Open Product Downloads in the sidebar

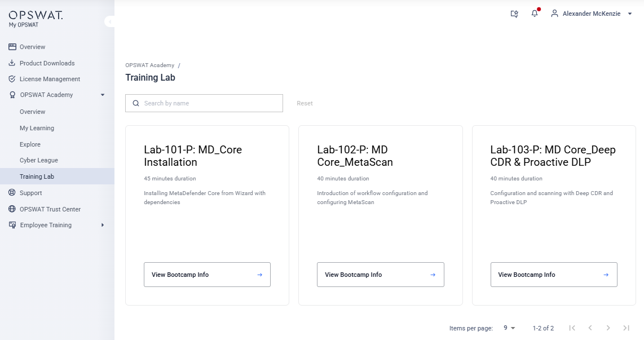tap(47, 63)
